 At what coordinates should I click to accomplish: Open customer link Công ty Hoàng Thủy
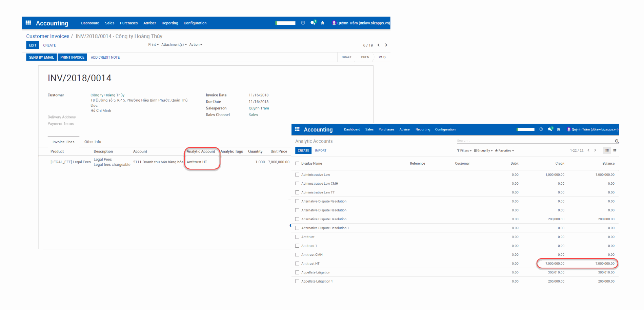pos(107,95)
